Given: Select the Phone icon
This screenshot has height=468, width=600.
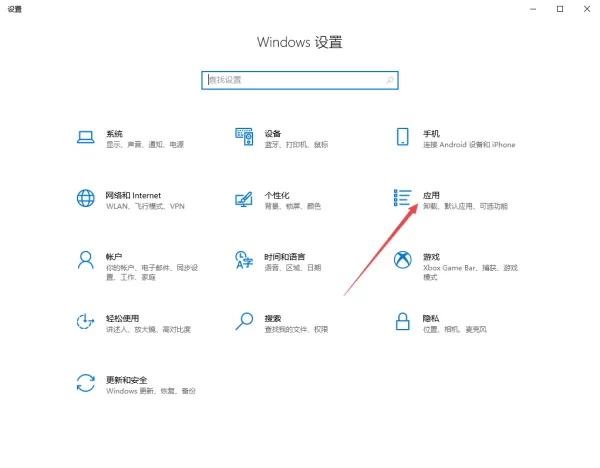Looking at the screenshot, I should pyautogui.click(x=403, y=137).
